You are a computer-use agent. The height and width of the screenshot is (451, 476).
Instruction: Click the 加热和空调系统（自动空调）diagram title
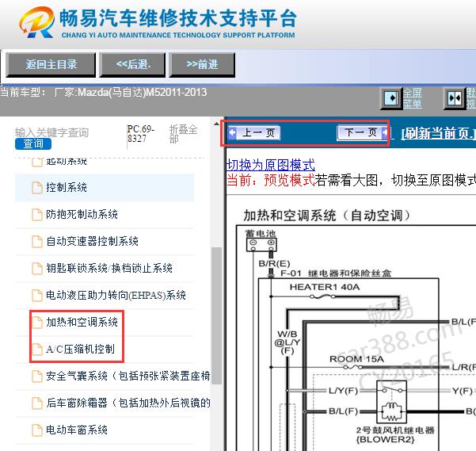[x=327, y=216]
